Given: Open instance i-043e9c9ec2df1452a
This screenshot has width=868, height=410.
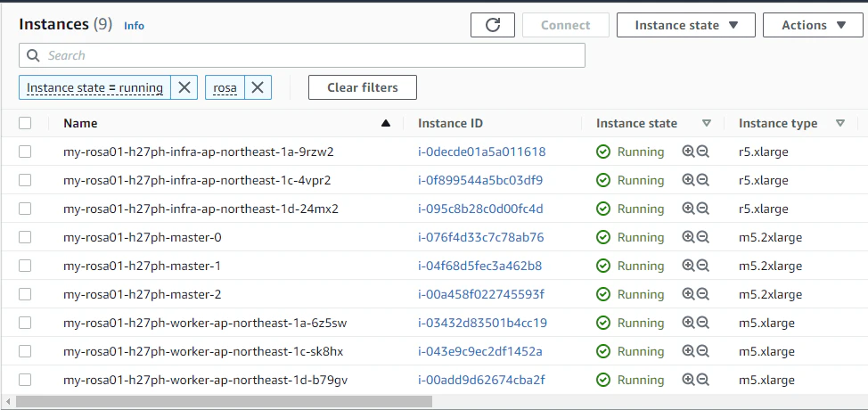Looking at the screenshot, I should click(x=480, y=351).
